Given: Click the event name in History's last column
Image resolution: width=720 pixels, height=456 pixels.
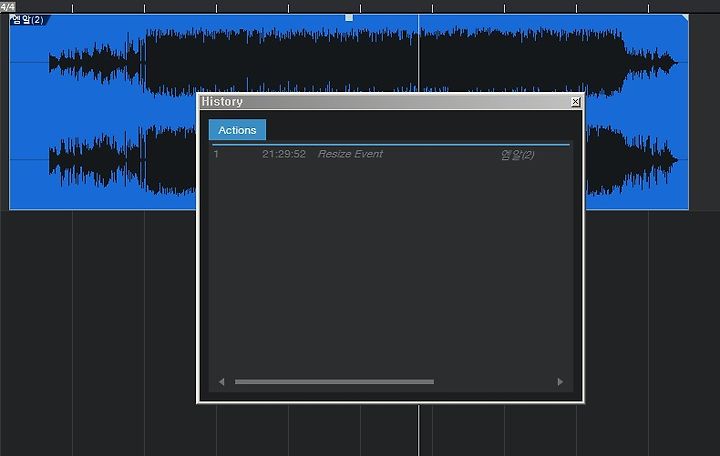Looking at the screenshot, I should tap(517, 155).
